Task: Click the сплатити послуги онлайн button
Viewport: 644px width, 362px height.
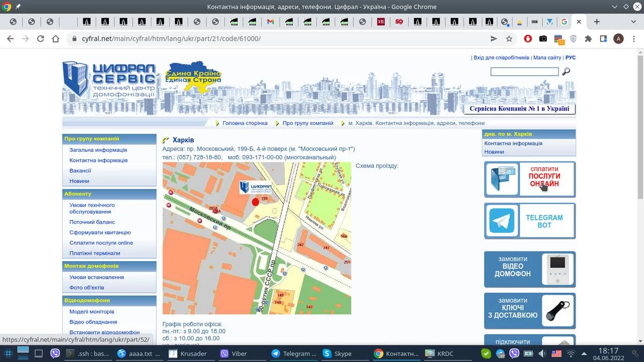Action: coord(529,180)
